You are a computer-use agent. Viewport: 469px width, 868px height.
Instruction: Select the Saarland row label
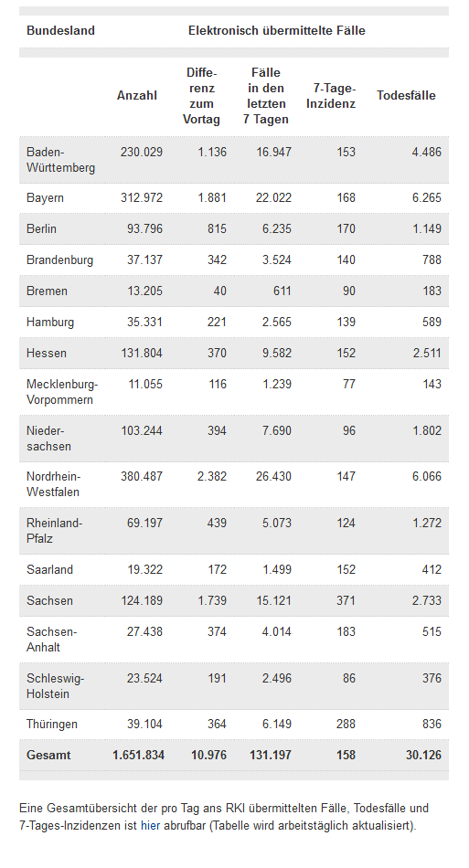click(x=50, y=569)
